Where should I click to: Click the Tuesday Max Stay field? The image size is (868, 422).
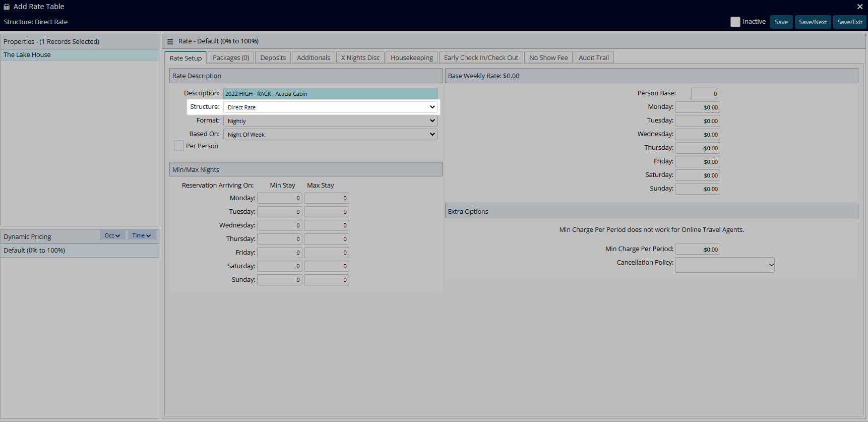pyautogui.click(x=327, y=212)
